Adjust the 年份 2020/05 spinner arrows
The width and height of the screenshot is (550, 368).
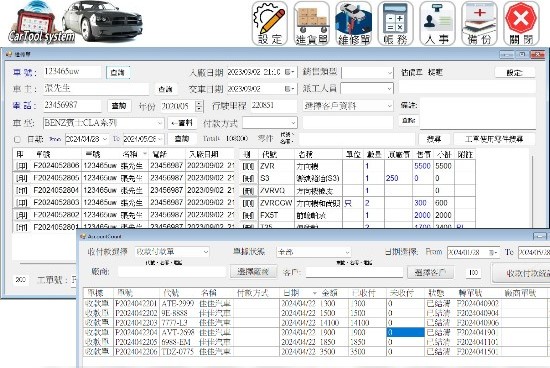[199, 106]
